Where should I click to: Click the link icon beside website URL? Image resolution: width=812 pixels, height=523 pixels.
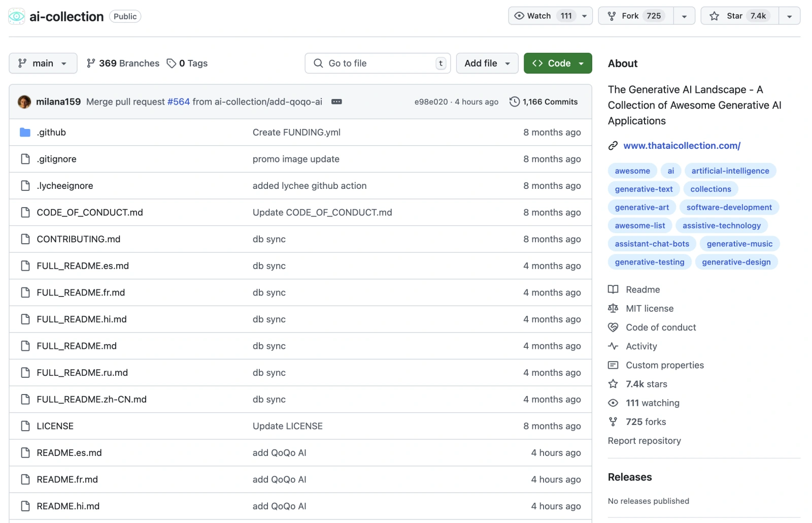click(x=613, y=146)
